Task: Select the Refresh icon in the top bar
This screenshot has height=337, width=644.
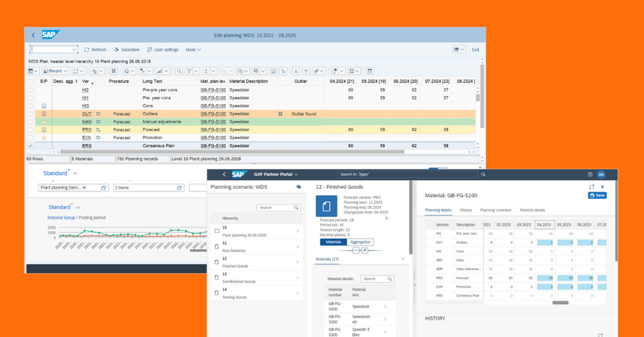Action: point(86,49)
